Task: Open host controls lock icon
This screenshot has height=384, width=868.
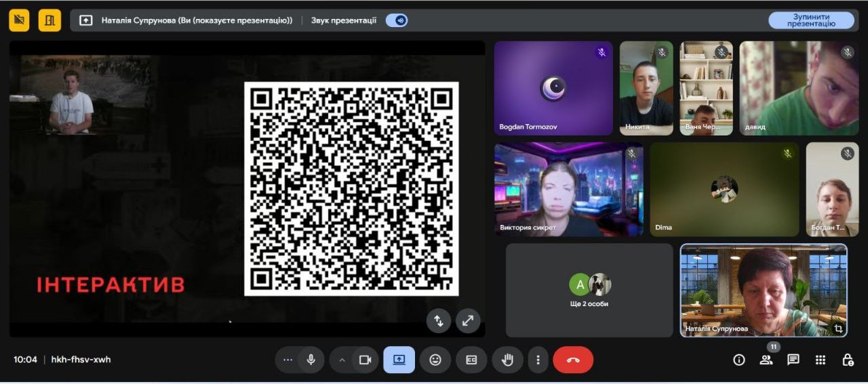Action: click(848, 360)
